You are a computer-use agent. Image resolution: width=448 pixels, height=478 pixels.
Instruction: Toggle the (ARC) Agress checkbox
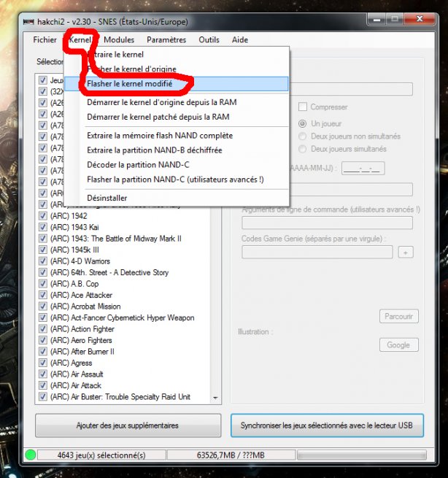(42, 363)
